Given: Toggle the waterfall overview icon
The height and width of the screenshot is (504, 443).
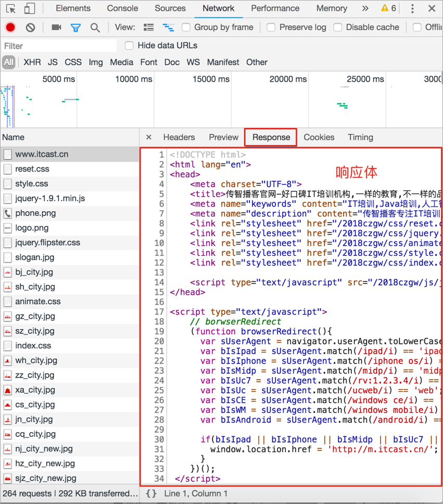Looking at the screenshot, I should [x=167, y=27].
